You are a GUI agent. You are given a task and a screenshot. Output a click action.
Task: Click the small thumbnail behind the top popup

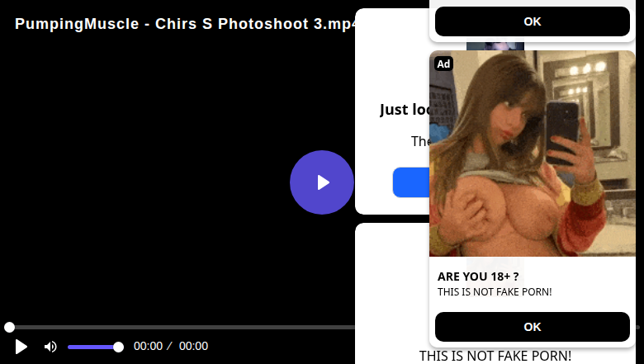pyautogui.click(x=495, y=46)
